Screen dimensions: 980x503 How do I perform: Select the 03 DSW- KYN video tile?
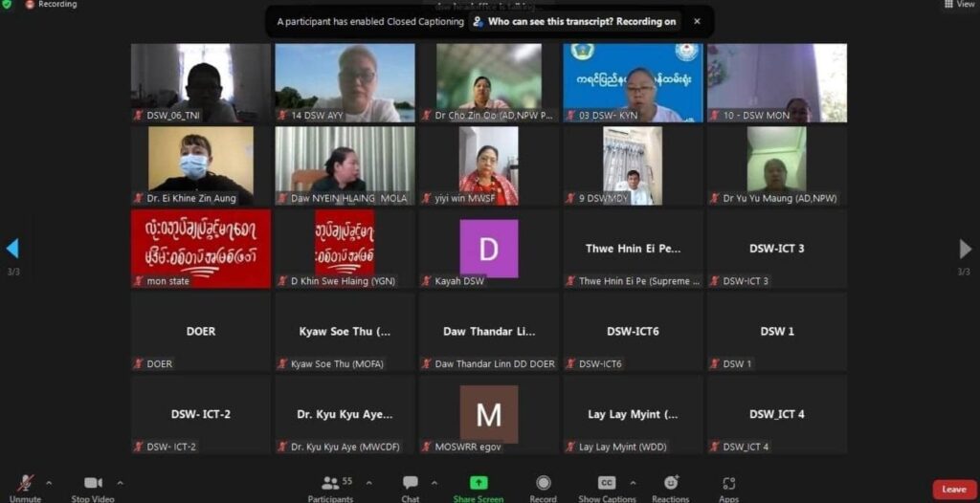tap(633, 82)
